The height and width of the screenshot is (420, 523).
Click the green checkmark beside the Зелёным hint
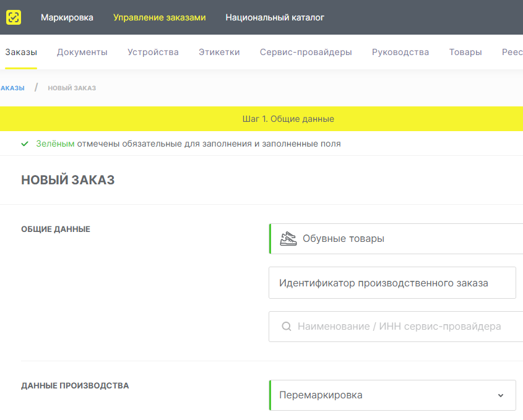point(25,144)
